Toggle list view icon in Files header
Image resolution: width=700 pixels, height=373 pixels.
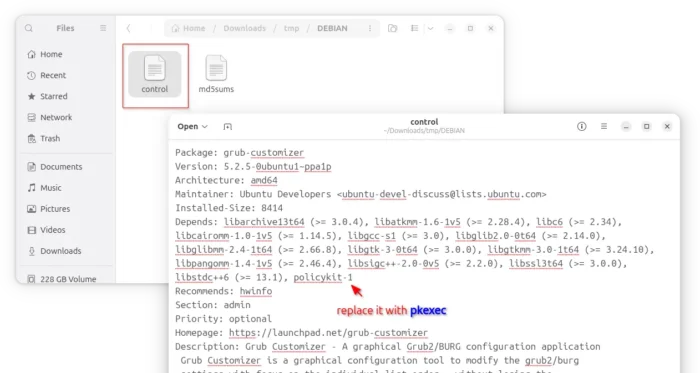[x=414, y=28]
